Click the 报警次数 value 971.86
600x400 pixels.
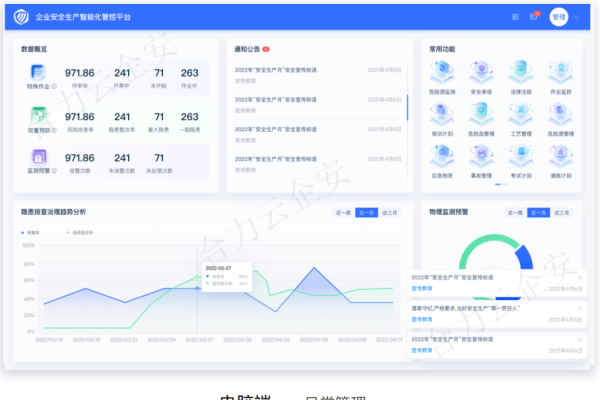79,158
